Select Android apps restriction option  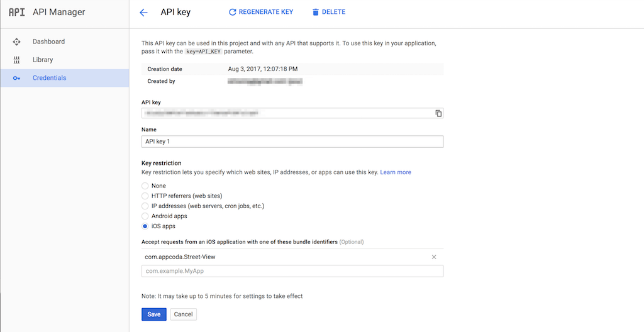pyautogui.click(x=145, y=216)
